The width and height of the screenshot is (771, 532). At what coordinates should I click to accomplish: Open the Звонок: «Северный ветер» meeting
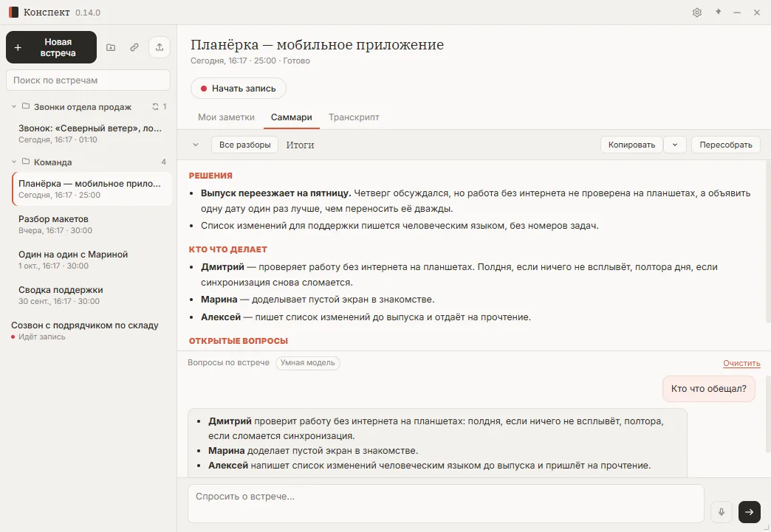[x=91, y=134]
